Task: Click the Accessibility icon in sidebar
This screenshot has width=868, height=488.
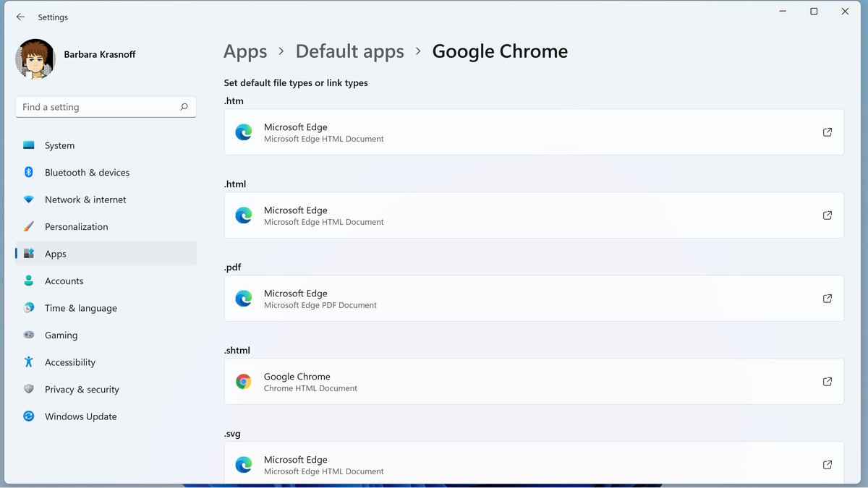Action: pyautogui.click(x=29, y=362)
